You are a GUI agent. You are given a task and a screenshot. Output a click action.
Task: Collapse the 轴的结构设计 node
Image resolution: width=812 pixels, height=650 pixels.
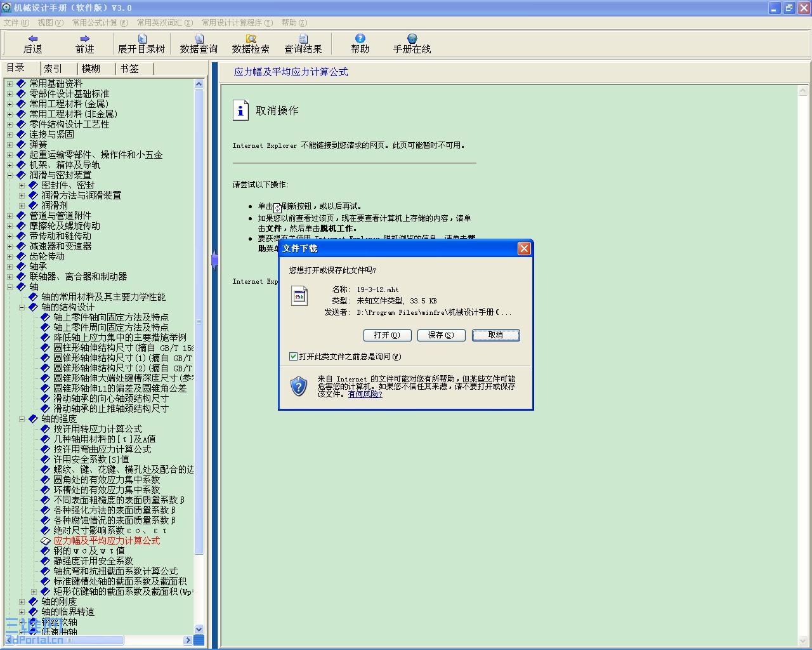coord(22,307)
